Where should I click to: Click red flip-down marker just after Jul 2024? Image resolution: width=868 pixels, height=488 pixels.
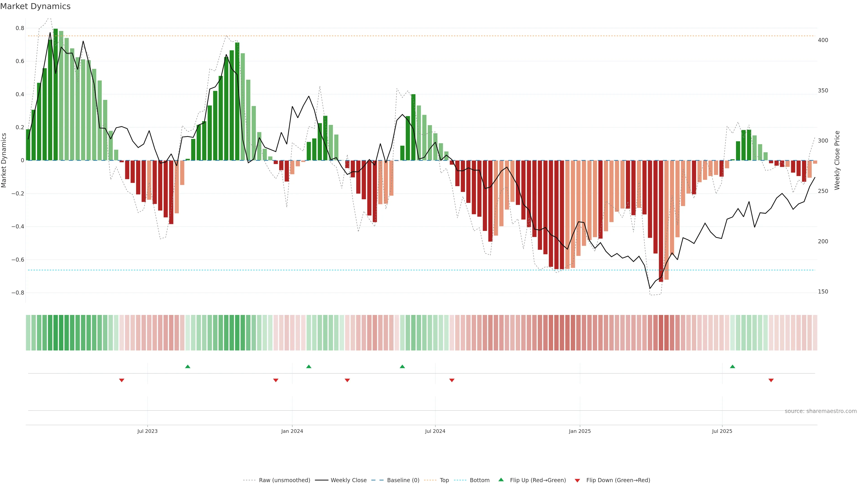(452, 380)
